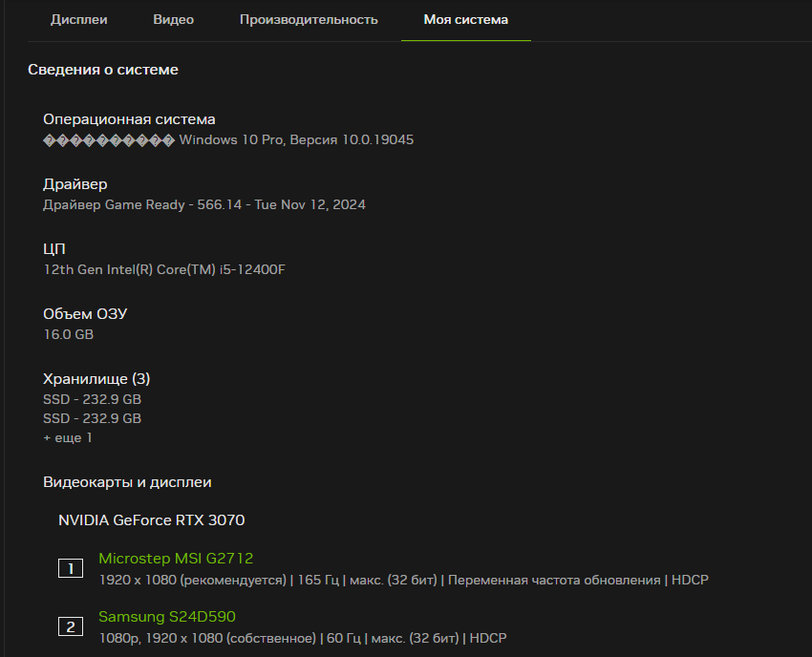The height and width of the screenshot is (657, 812).
Task: Click the Сведения о системе heading
Action: coord(102,70)
